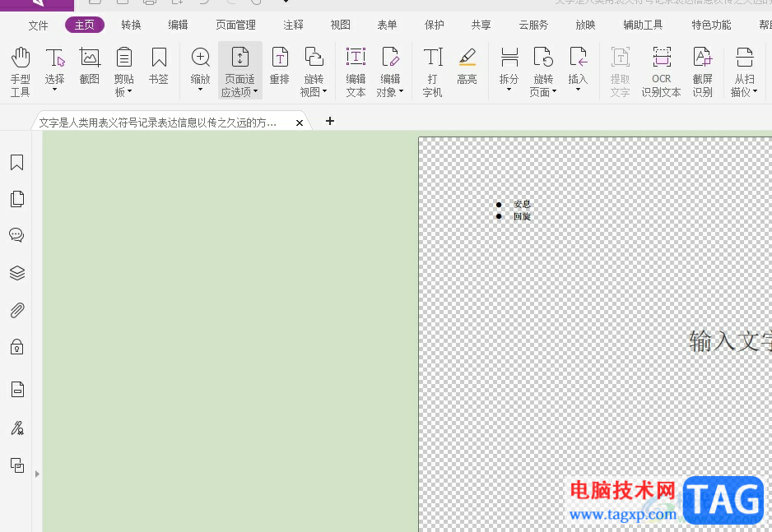The image size is (772, 532).
Task: Click the Rotate View (旋转视图) icon
Action: click(314, 58)
